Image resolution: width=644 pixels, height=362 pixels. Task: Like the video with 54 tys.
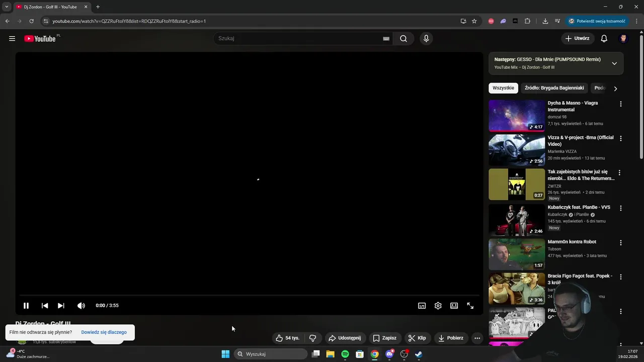click(x=288, y=338)
